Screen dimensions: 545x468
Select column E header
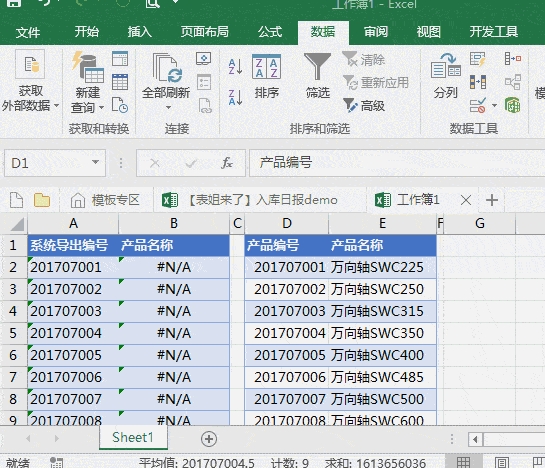pos(382,224)
